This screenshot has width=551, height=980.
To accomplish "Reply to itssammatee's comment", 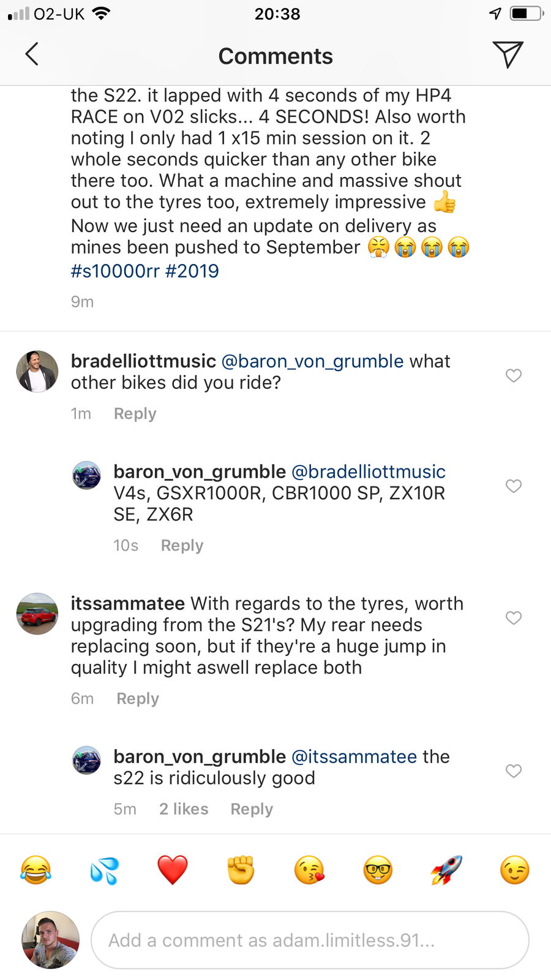I will coord(138,699).
